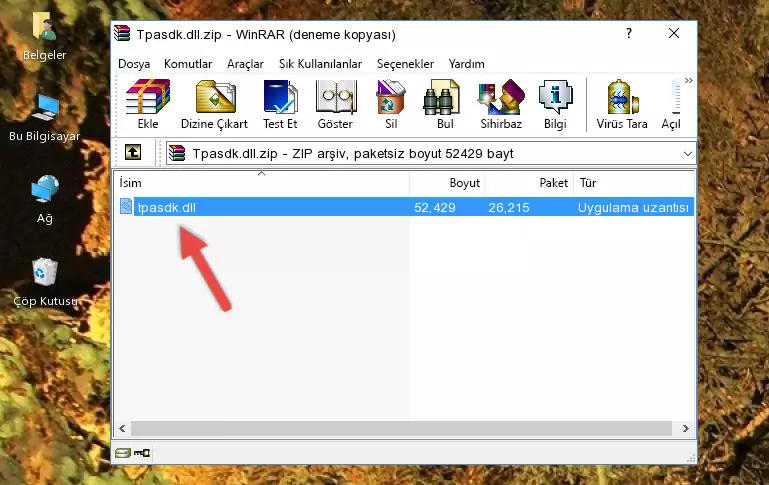Select the Ağ network desktop icon
This screenshot has width=769, height=485.
pos(45,200)
